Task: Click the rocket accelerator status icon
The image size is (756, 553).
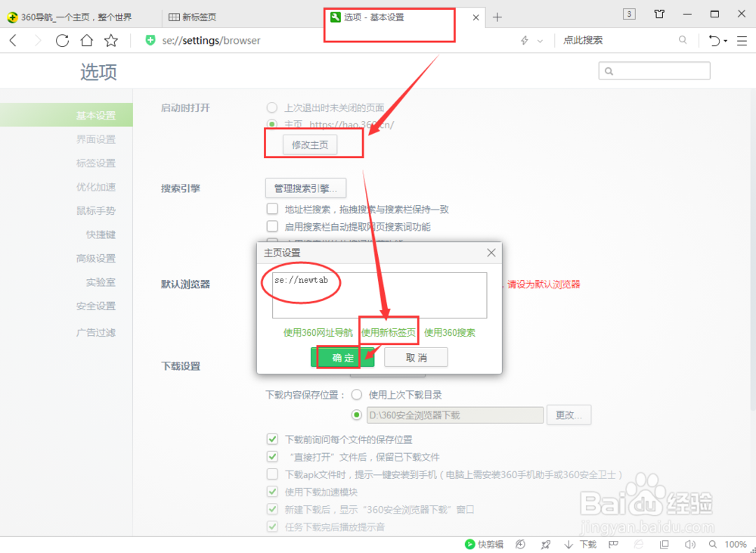Action: coord(546,545)
